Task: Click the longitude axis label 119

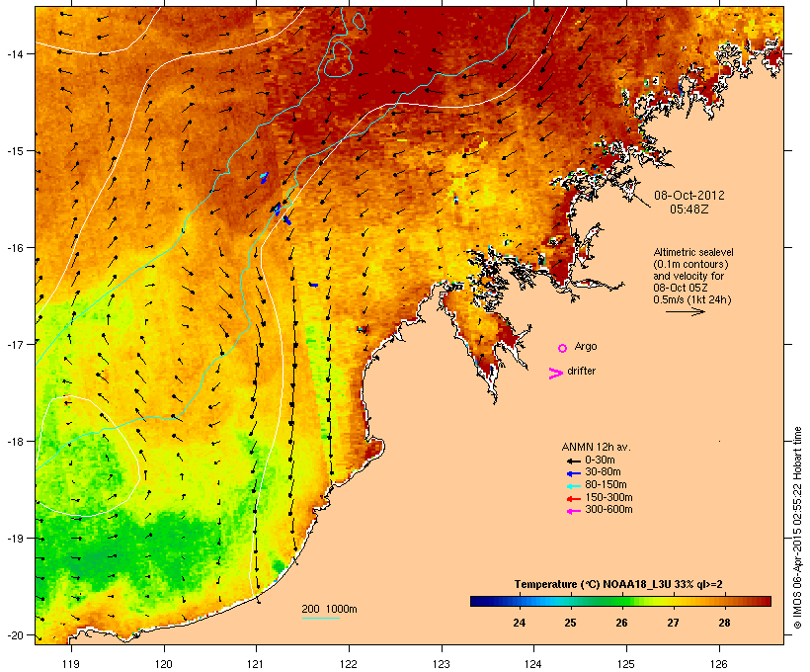Action: (x=71, y=664)
